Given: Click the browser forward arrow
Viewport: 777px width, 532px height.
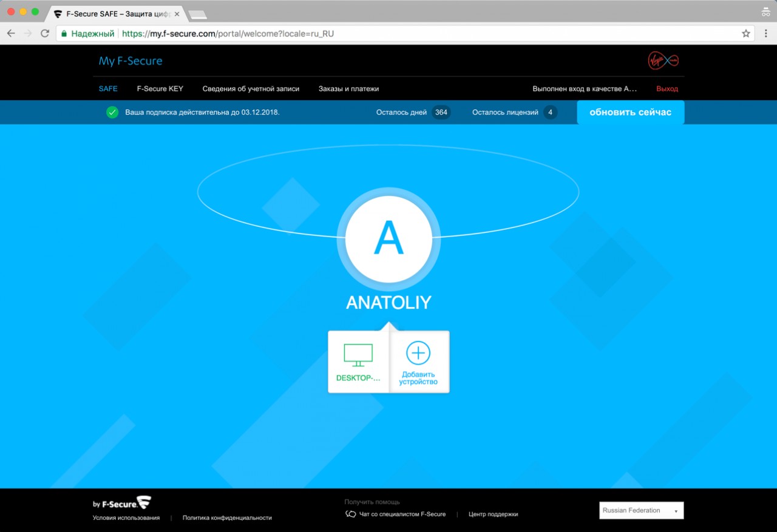Looking at the screenshot, I should point(28,33).
